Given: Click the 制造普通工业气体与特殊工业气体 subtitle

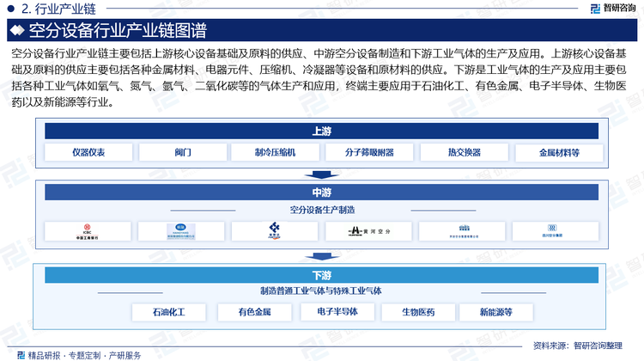Looking at the screenshot, I should pos(321,291).
